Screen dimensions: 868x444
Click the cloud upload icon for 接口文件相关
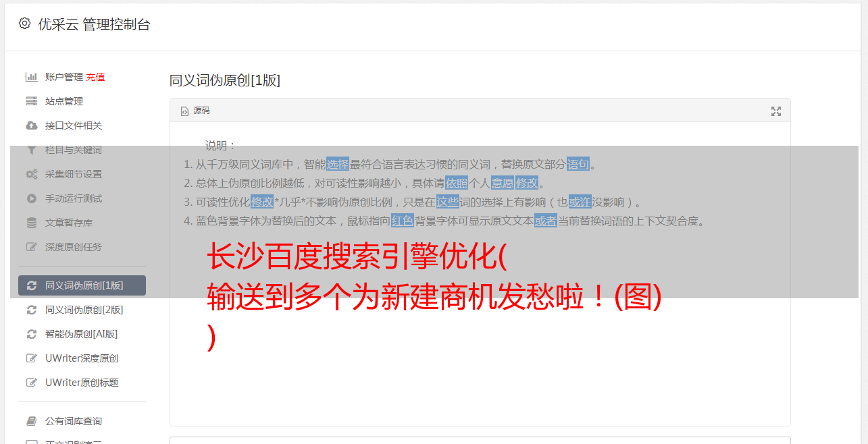coord(31,126)
